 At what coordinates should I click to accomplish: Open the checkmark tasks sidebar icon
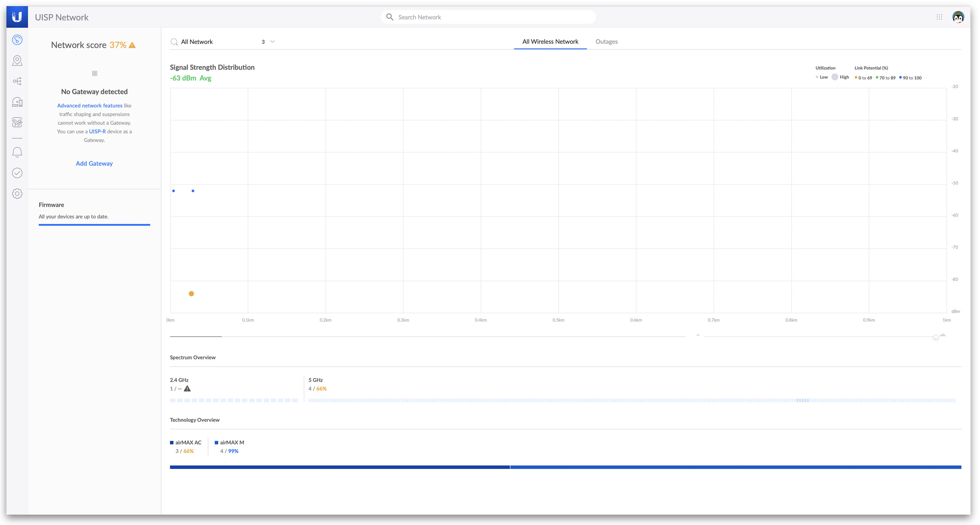coord(17,173)
